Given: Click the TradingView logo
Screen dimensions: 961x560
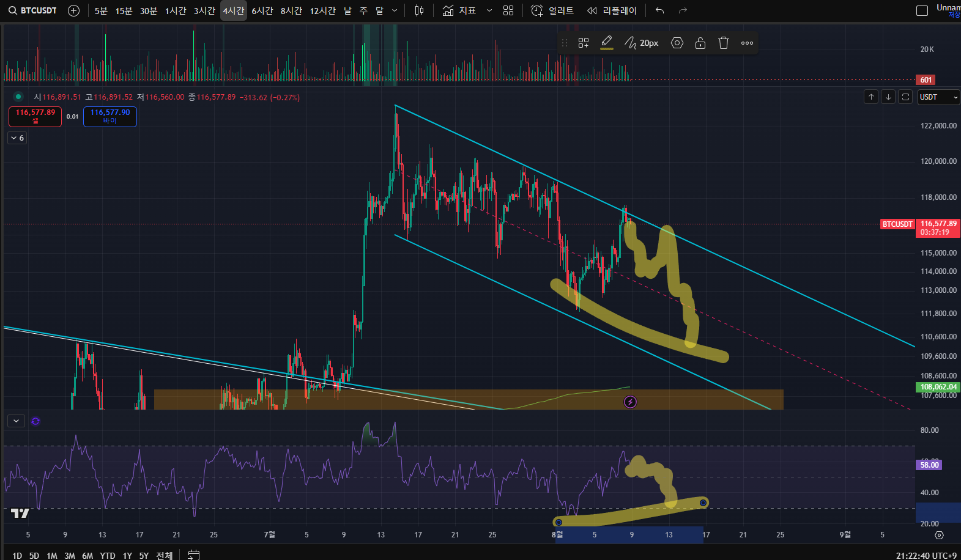Looking at the screenshot, I should [x=20, y=513].
